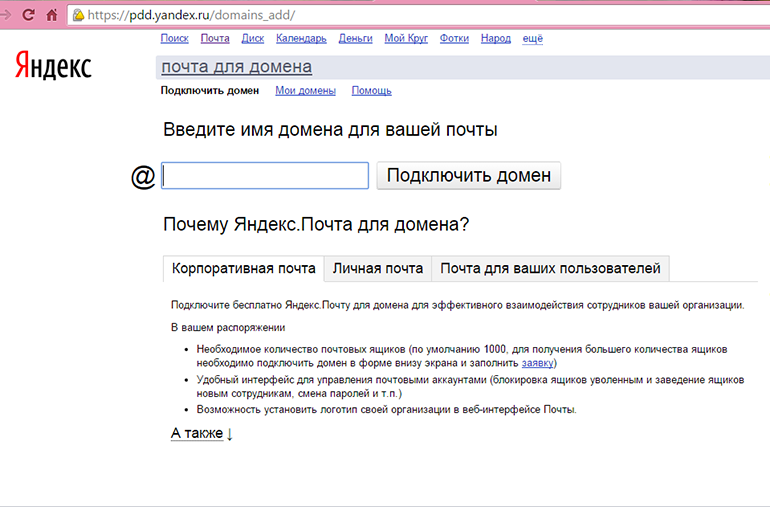Click the browser reload icon

coord(28,15)
